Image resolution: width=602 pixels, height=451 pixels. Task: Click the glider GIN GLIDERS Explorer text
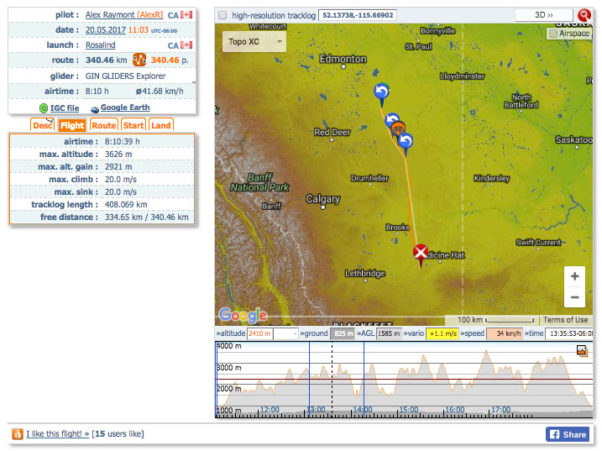(x=126, y=76)
